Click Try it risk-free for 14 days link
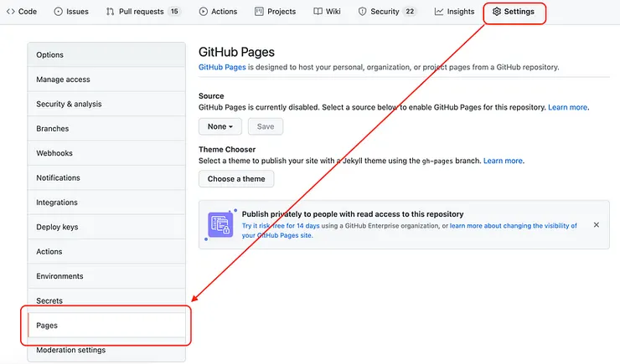 [x=281, y=226]
